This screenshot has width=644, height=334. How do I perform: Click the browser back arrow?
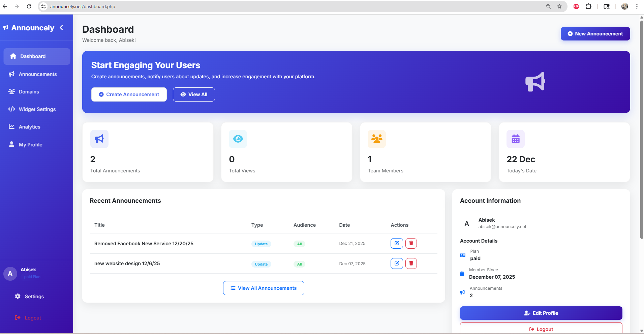(5, 6)
